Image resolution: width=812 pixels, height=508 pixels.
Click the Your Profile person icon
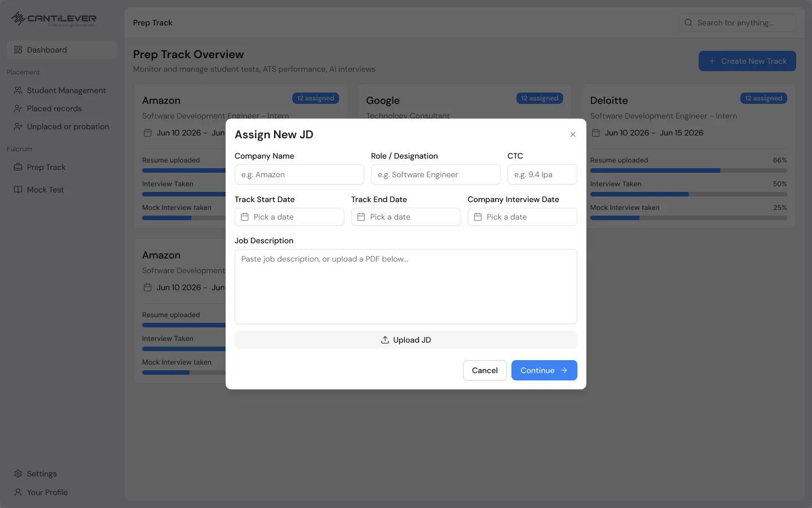(x=18, y=492)
